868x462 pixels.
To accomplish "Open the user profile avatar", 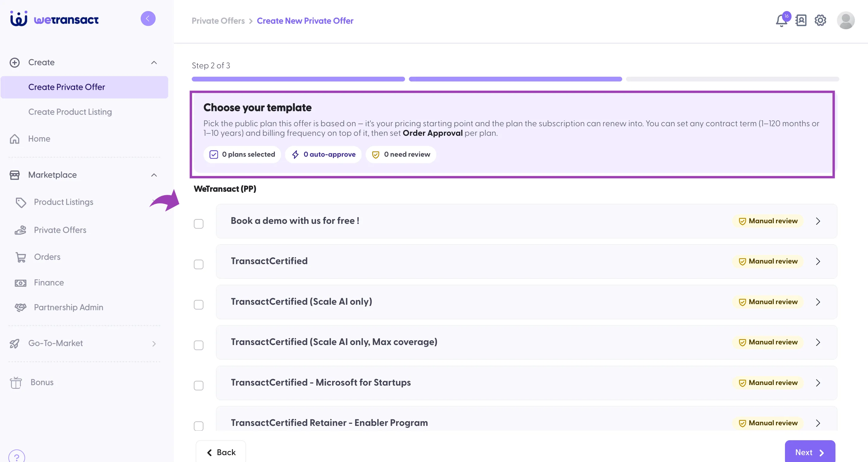I will (845, 20).
